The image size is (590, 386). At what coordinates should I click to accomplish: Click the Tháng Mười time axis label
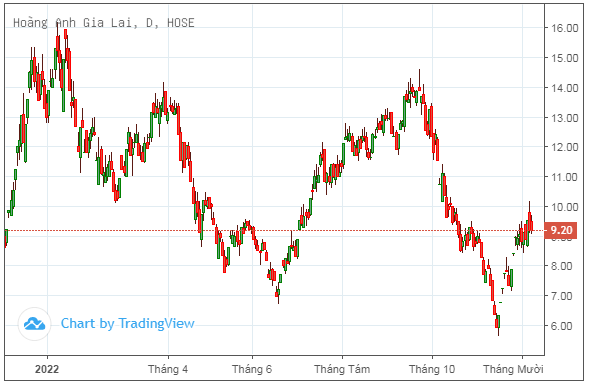513,369
